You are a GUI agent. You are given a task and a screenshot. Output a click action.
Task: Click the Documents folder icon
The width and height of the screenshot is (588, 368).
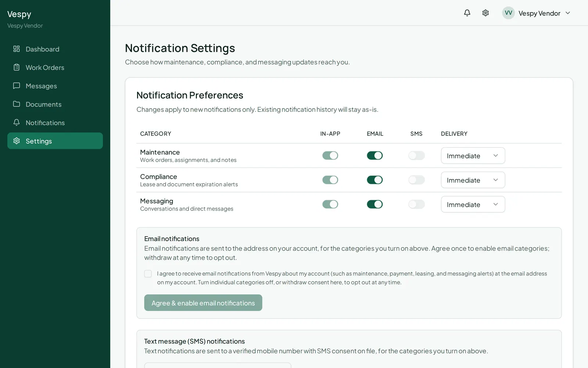pos(17,104)
